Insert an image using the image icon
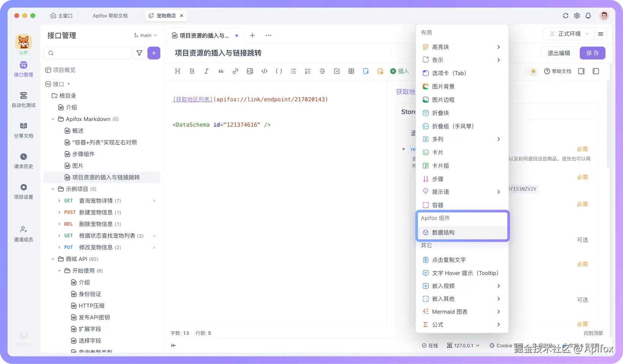This screenshot has width=623, height=364. pos(250,71)
